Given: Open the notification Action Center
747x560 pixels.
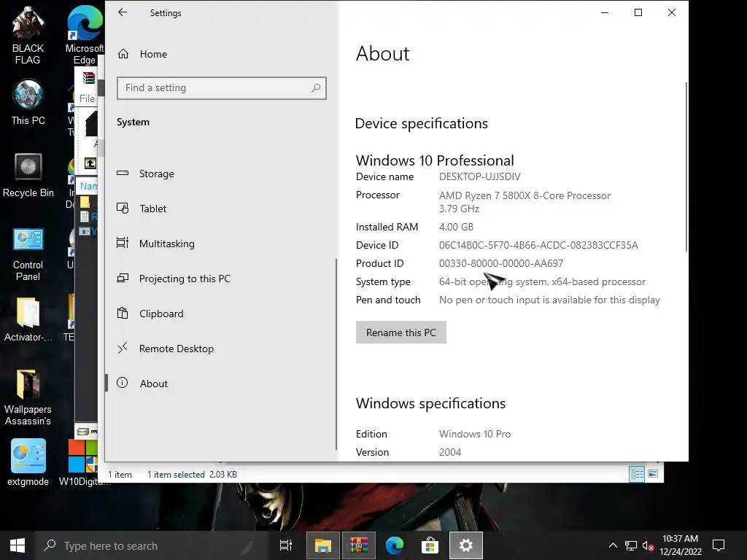Looking at the screenshot, I should [x=719, y=545].
